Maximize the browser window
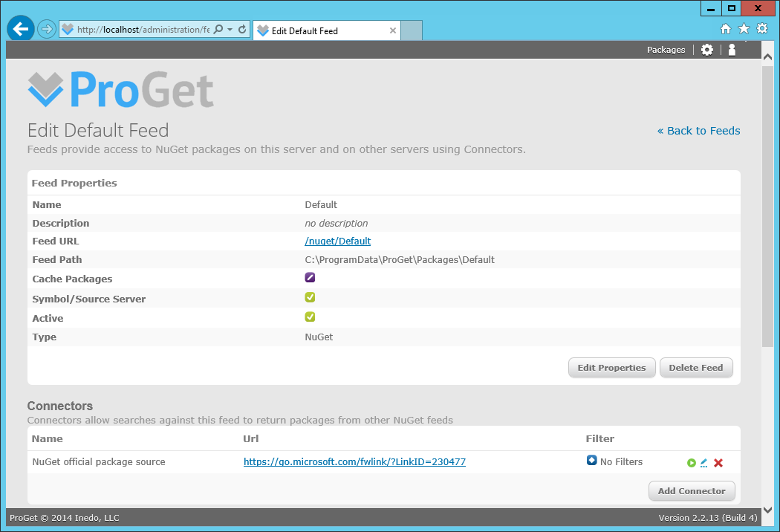780x532 pixels. pos(731,8)
